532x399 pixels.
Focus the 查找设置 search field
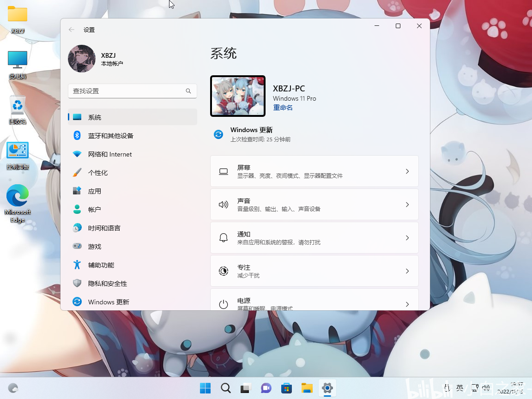coord(133,91)
